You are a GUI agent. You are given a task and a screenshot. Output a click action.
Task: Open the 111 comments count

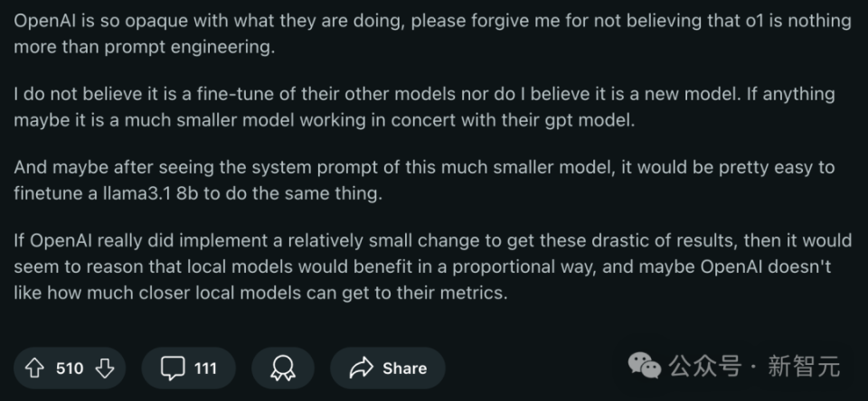205,368
